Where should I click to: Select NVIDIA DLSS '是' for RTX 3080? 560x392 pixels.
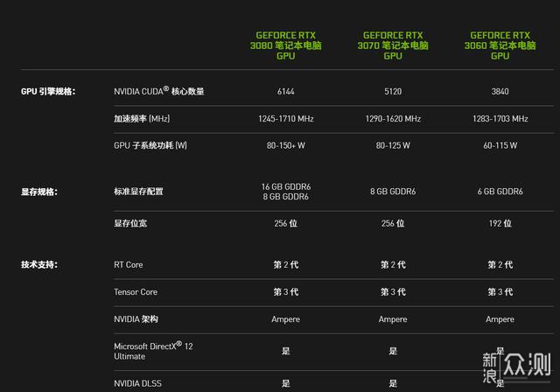[286, 383]
